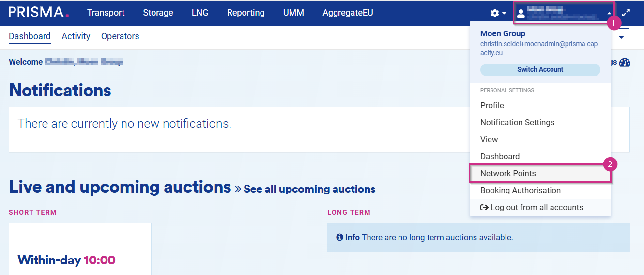Collapse the user account menu arrow
The height and width of the screenshot is (275, 644).
[609, 13]
